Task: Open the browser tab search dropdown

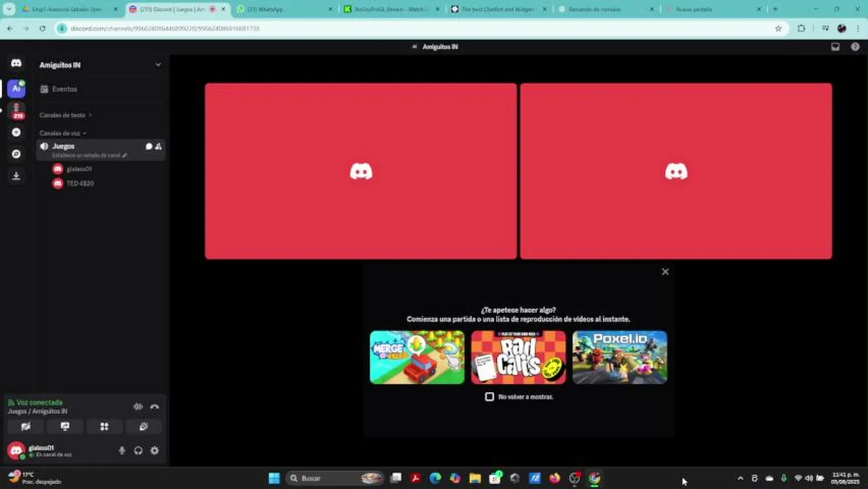Action: [x=9, y=10]
